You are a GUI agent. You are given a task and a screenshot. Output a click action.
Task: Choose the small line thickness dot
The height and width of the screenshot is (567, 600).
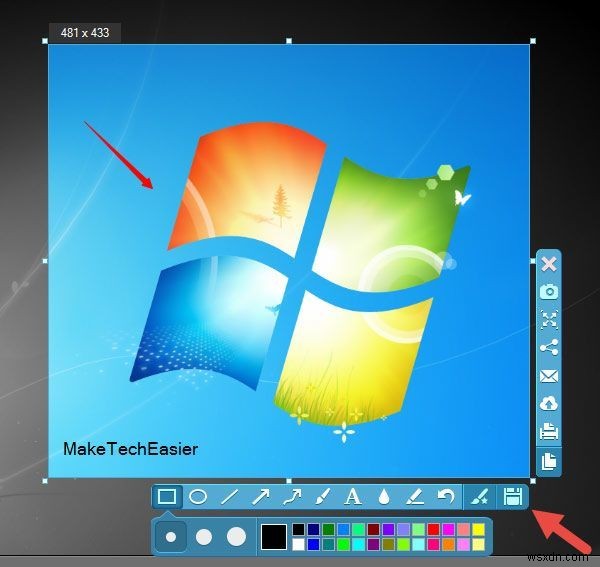click(171, 537)
